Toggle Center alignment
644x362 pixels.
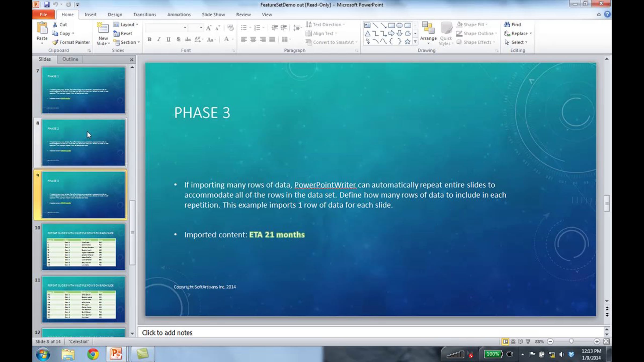(x=253, y=39)
